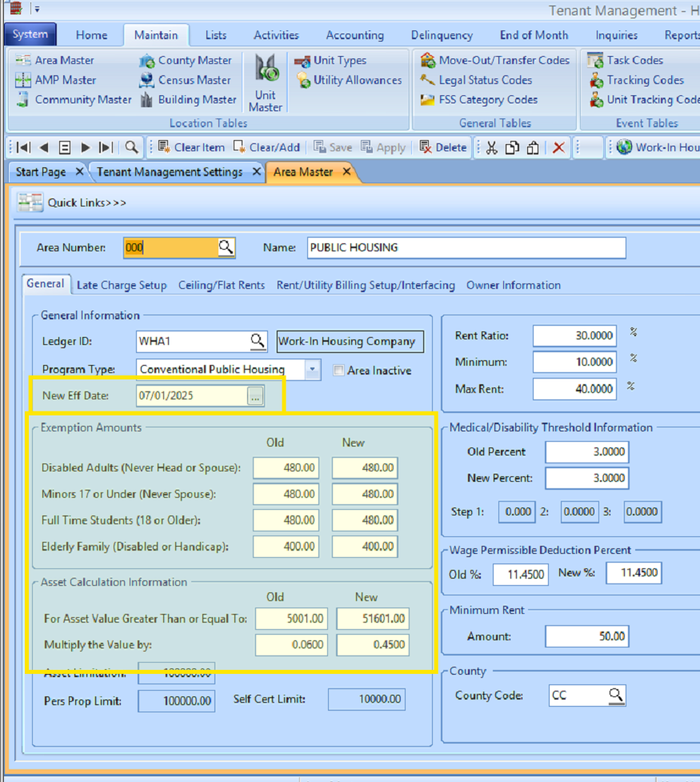Open the quick access toolbar customize arrow
Image resolution: width=700 pixels, height=782 pixels.
click(x=36, y=9)
